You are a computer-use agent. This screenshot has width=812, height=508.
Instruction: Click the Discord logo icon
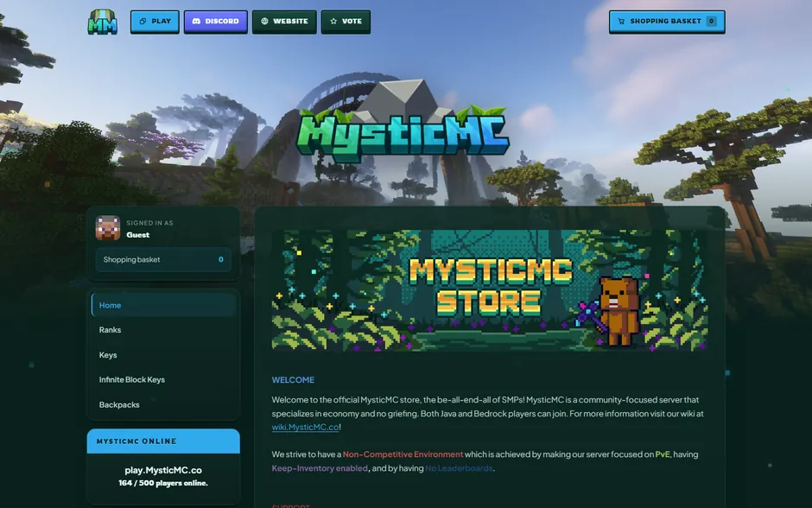pos(196,22)
